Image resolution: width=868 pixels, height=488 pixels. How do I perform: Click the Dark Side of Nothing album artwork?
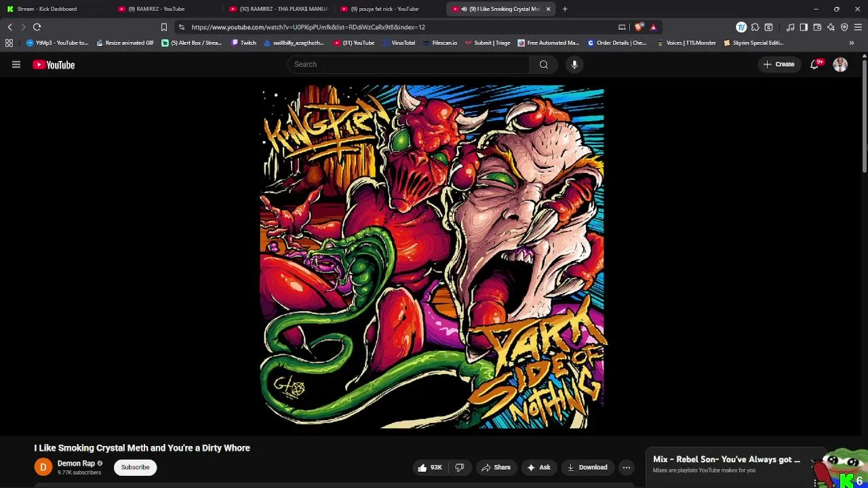pyautogui.click(x=433, y=257)
